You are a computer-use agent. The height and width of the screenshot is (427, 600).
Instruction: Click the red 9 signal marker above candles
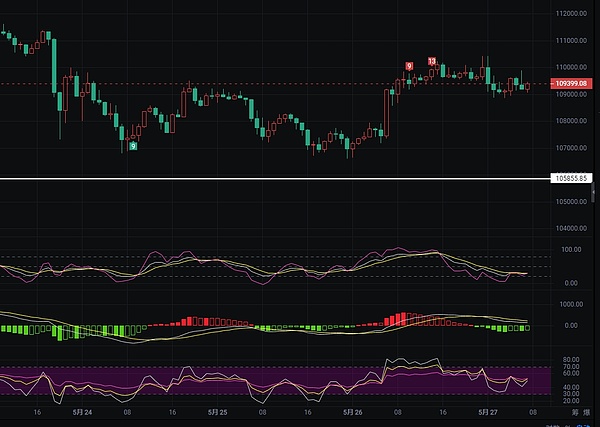(409, 66)
